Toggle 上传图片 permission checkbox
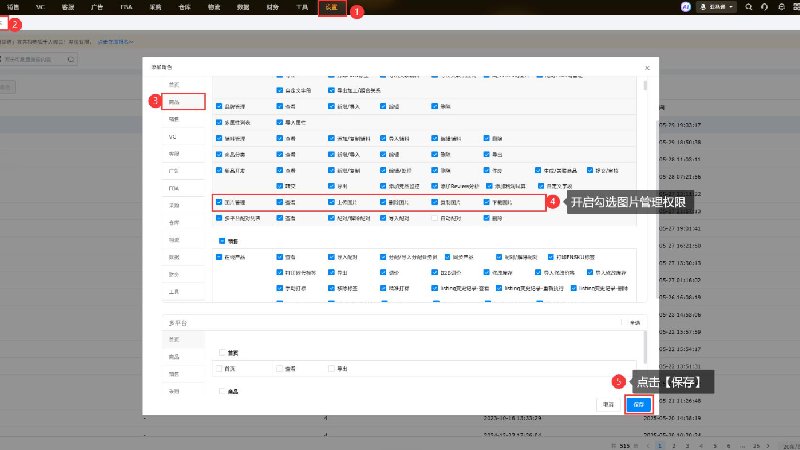Viewport: 800px width, 450px height. click(x=331, y=202)
